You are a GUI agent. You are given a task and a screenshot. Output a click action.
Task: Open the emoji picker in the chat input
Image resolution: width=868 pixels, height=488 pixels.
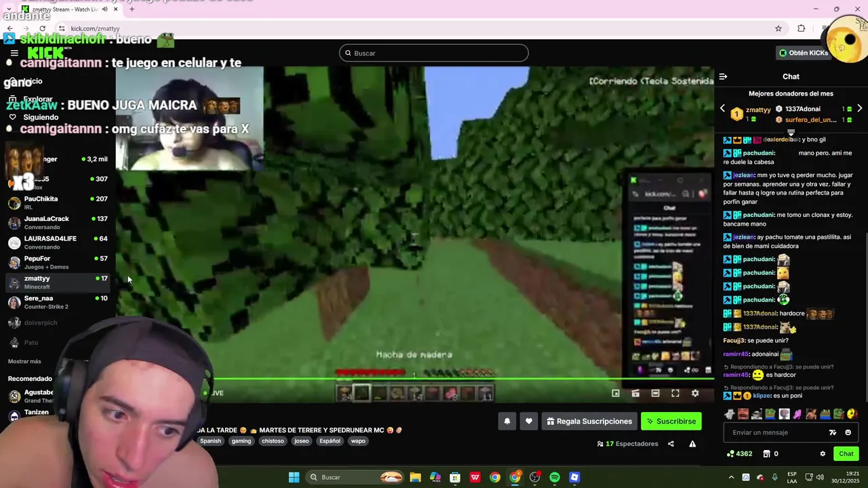(x=848, y=432)
